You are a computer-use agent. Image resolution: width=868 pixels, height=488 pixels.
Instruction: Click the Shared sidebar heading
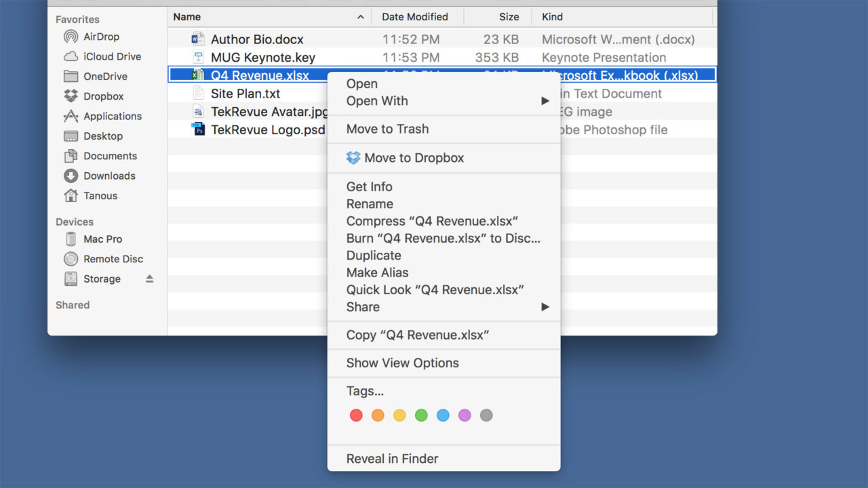tap(73, 305)
